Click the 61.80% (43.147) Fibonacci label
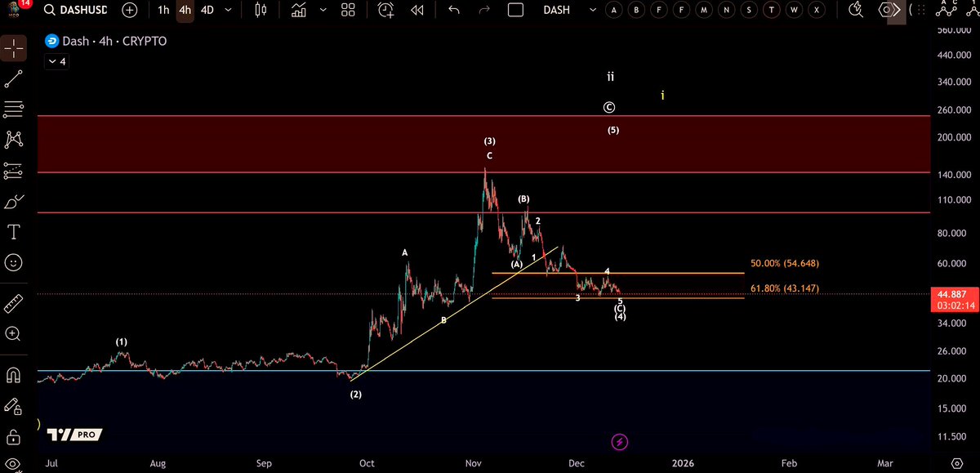This screenshot has width=980, height=473. click(x=785, y=288)
